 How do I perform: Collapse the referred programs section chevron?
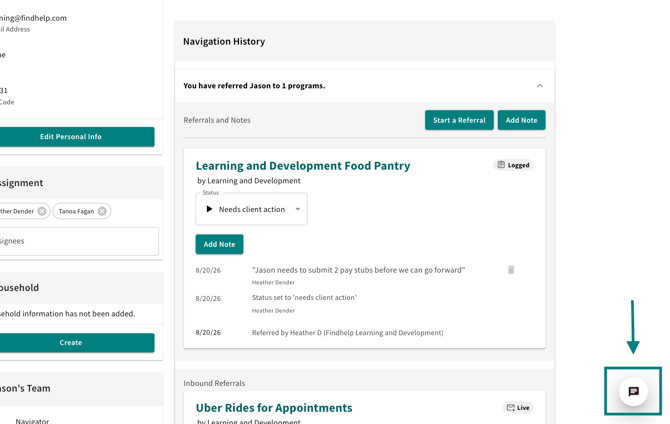tap(540, 86)
